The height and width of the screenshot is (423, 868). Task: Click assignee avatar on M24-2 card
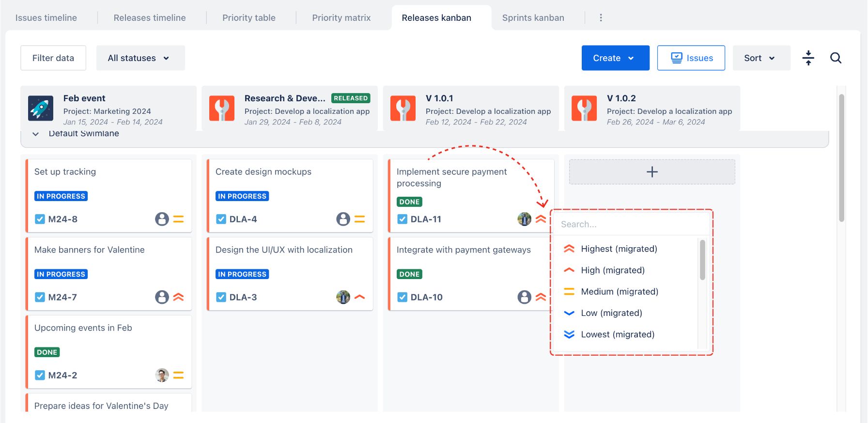[x=162, y=375]
